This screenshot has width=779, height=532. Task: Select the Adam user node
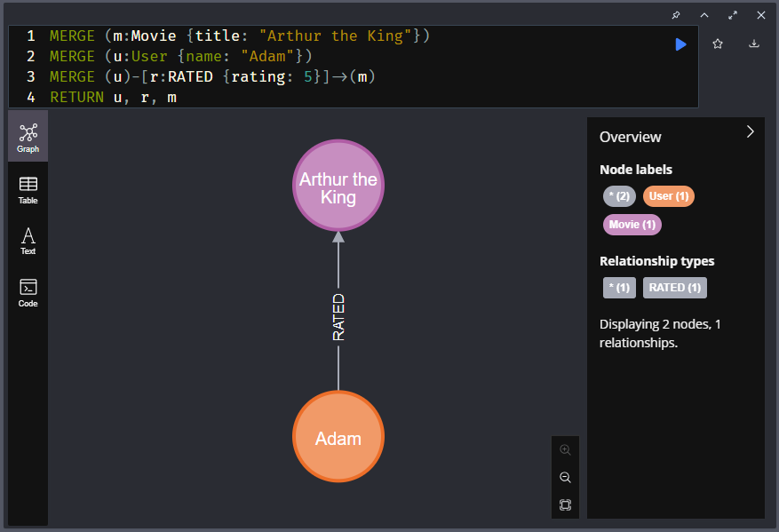point(338,437)
